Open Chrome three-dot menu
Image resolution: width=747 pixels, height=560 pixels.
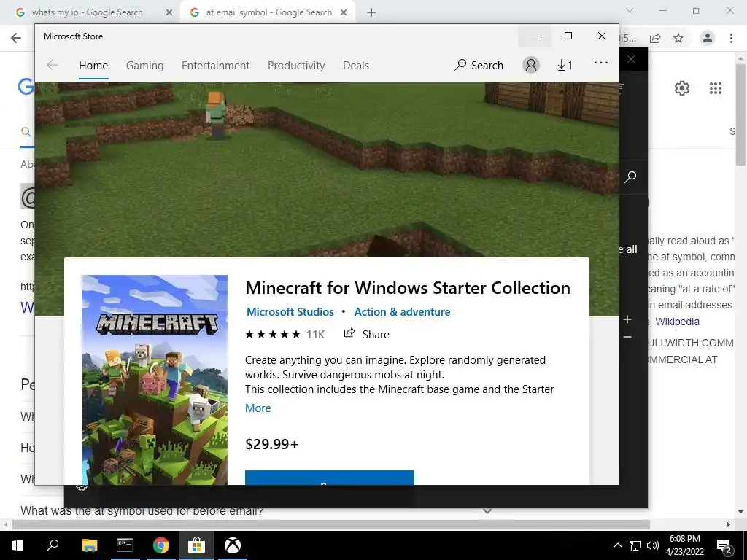[x=731, y=38]
